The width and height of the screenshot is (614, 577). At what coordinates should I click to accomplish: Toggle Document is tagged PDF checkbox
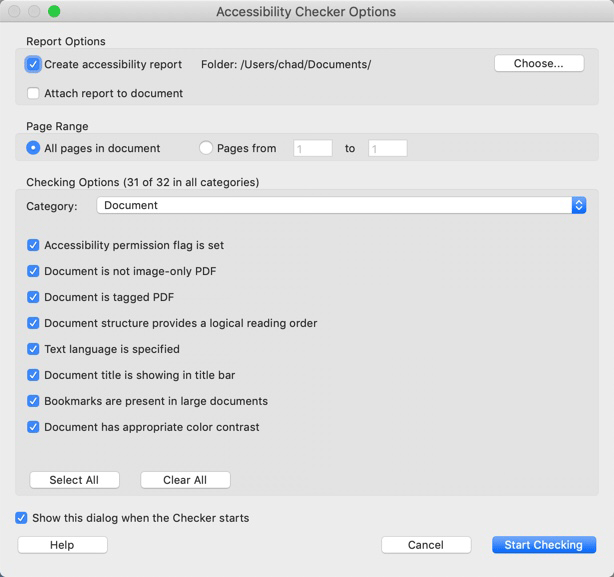(x=33, y=297)
